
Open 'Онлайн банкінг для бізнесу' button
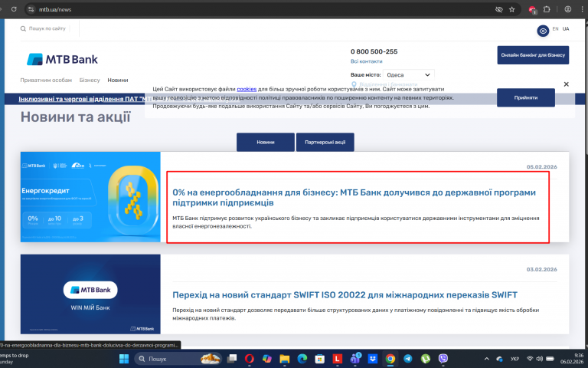[533, 55]
